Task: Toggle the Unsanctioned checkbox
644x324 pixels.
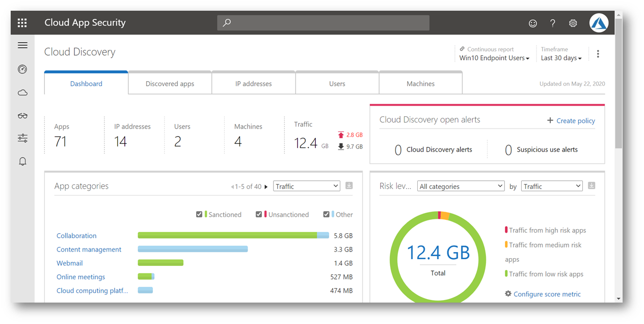Action: pos(259,214)
